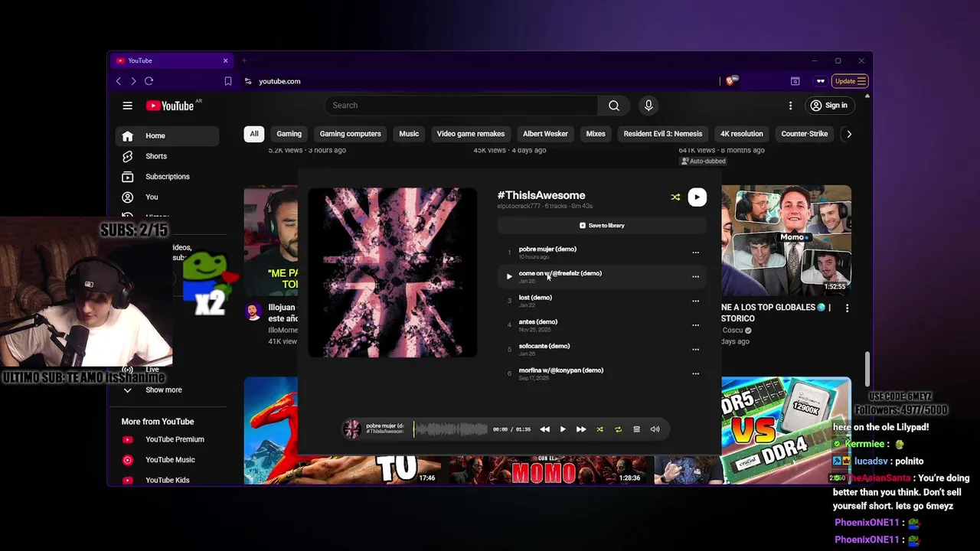Open options for 'come on w/@freefelz (demo)' track
Image resolution: width=980 pixels, height=551 pixels.
(695, 276)
